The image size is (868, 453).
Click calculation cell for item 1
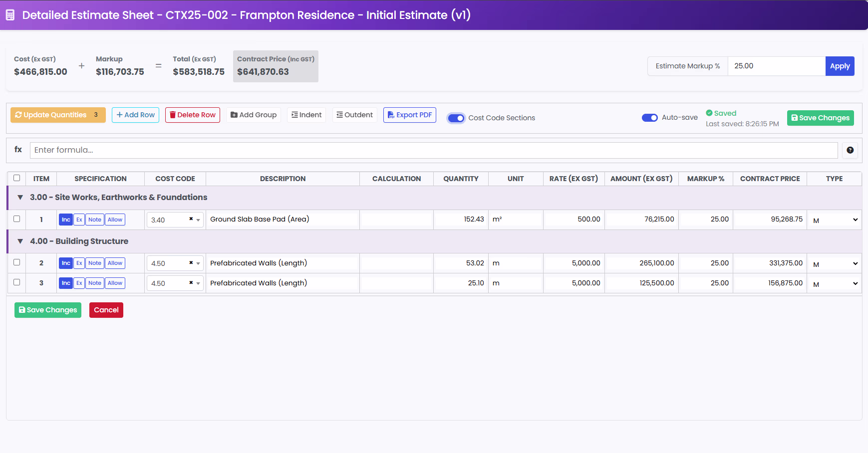(396, 219)
